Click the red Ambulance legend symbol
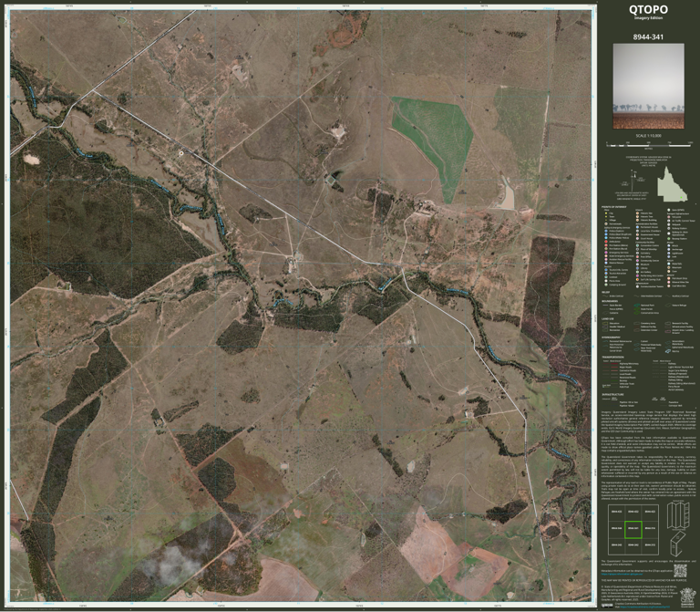 [x=606, y=242]
